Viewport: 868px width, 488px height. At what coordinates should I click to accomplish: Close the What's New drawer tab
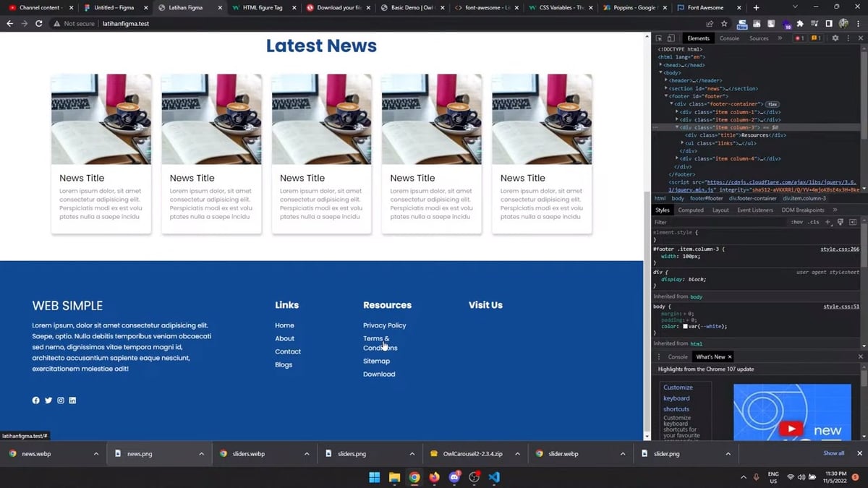pyautogui.click(x=730, y=356)
